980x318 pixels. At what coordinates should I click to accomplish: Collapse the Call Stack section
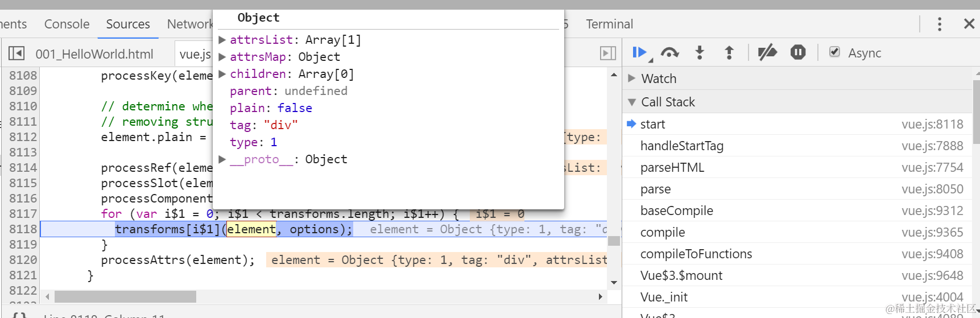pos(631,102)
